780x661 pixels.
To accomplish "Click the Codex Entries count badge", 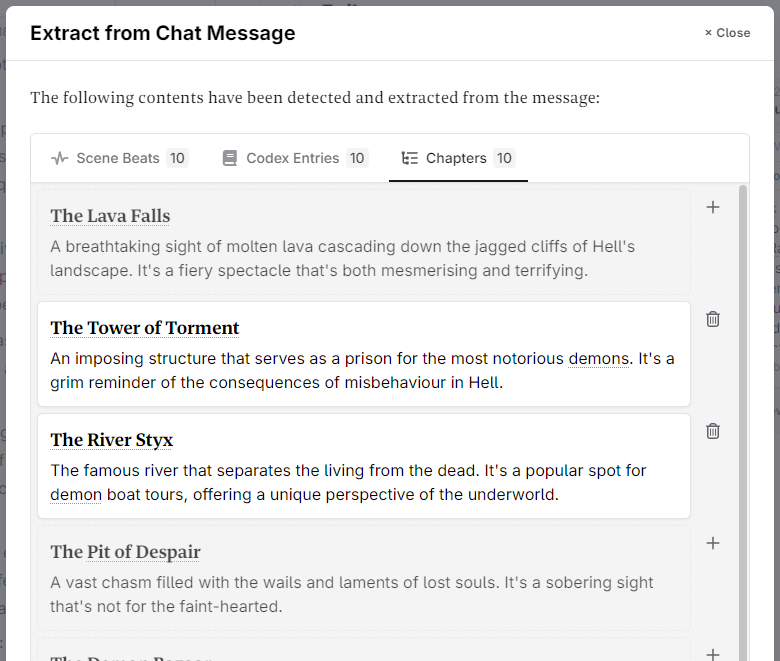I will 357,158.
